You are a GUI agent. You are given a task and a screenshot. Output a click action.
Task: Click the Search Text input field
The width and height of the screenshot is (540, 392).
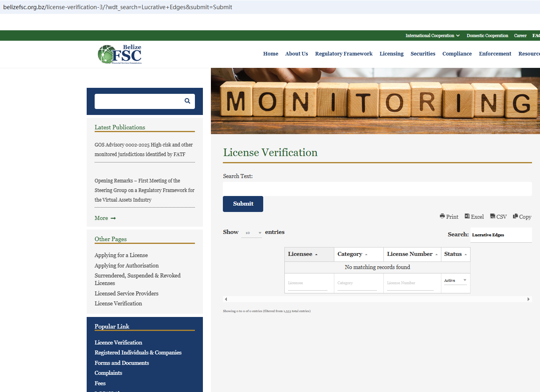pyautogui.click(x=377, y=189)
